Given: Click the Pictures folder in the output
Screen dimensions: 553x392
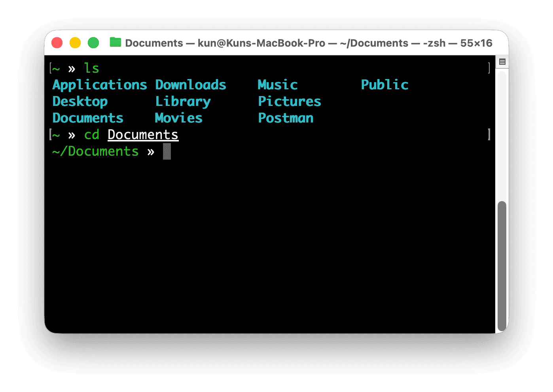Looking at the screenshot, I should 289,102.
